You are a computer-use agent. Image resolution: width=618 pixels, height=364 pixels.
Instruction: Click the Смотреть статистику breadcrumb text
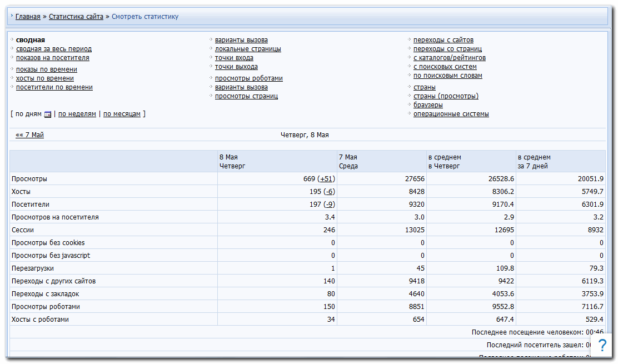145,17
